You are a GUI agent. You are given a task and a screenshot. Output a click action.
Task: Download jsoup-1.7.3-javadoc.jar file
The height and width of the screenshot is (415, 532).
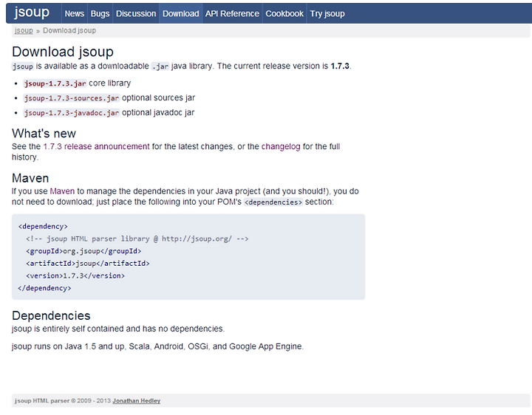pyautogui.click(x=71, y=113)
